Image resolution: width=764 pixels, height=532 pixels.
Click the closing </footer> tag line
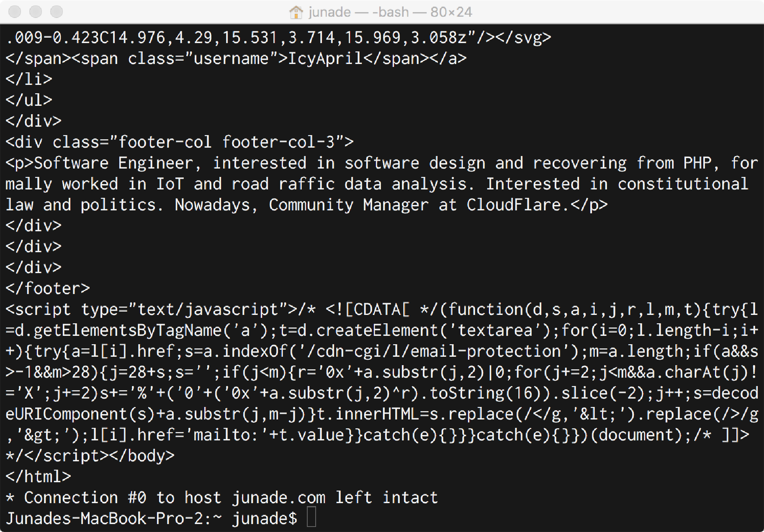point(48,289)
